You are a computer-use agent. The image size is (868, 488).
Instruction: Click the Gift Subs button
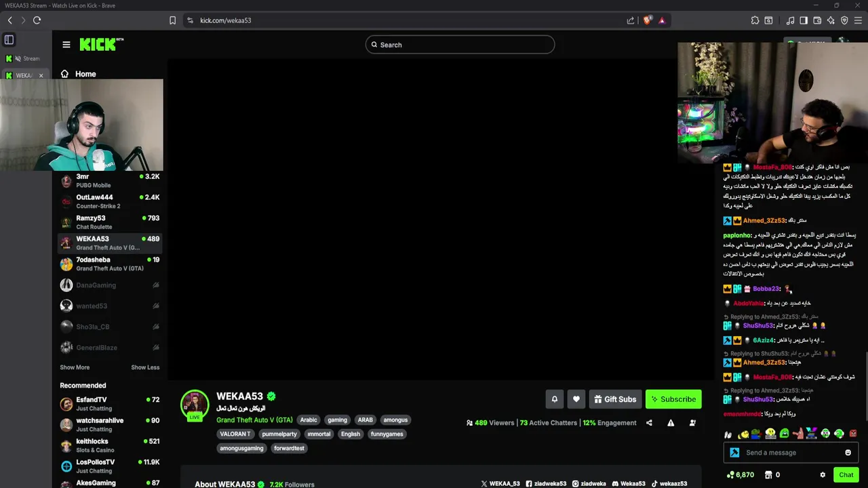click(615, 399)
